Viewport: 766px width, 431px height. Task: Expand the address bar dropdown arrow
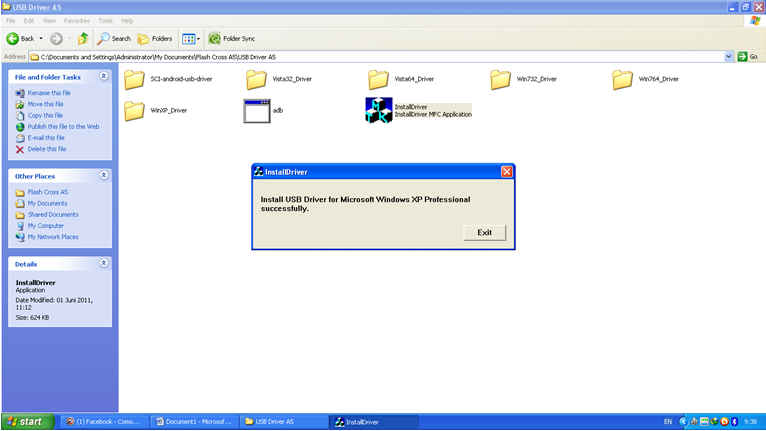729,57
